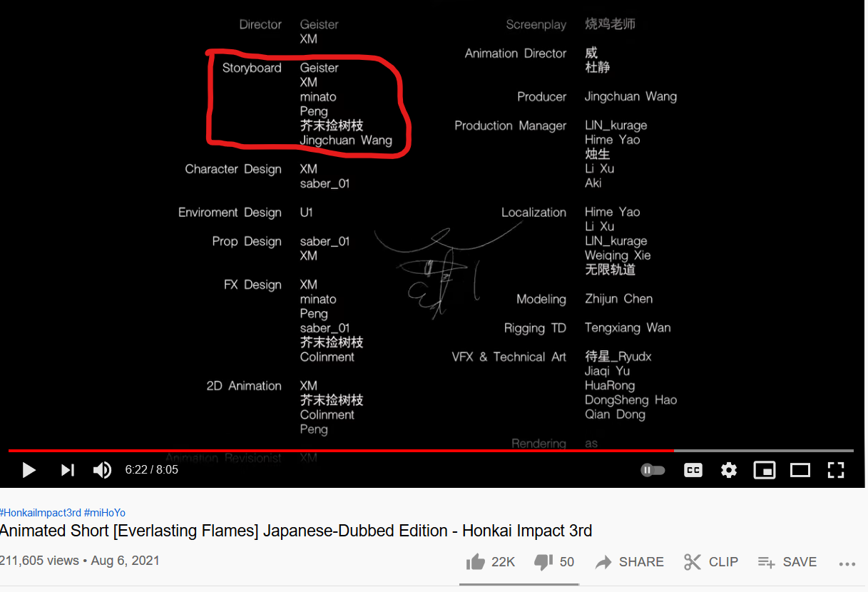Dislike the video with thumbs down
The image size is (868, 592).
(x=555, y=562)
